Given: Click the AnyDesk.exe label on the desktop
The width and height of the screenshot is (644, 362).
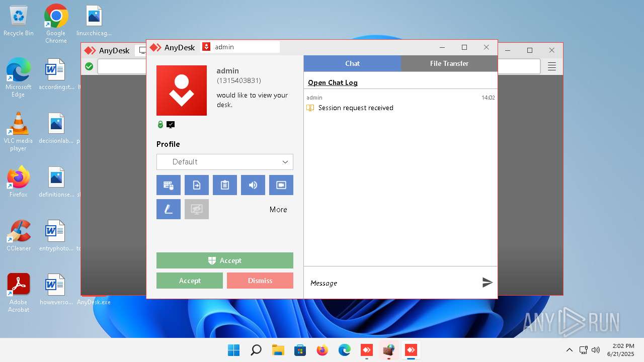Looking at the screenshot, I should click(94, 302).
